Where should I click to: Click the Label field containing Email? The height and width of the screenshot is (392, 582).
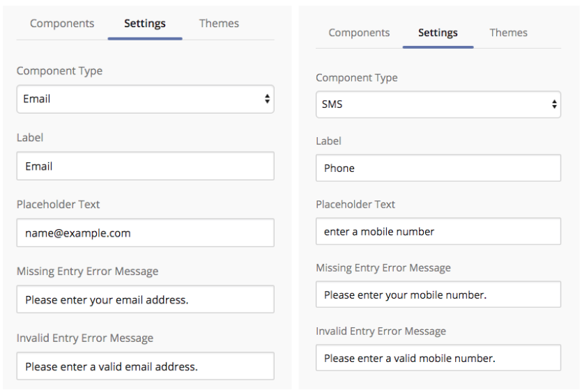coord(146,166)
